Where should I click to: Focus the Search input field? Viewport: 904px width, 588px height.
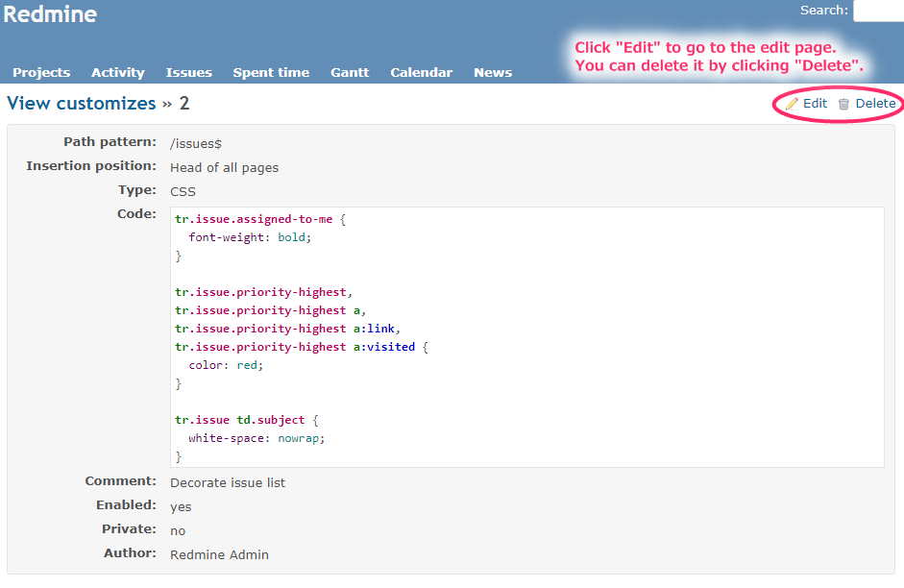click(x=879, y=11)
